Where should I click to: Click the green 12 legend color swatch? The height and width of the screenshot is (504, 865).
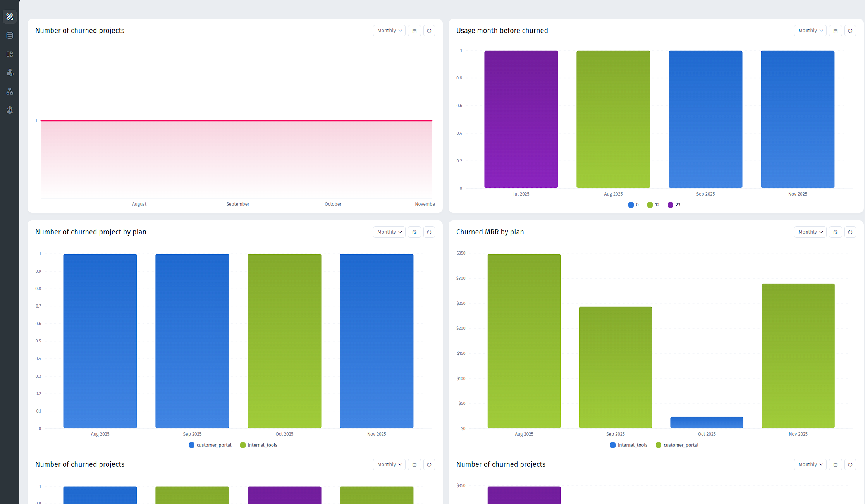(650, 205)
